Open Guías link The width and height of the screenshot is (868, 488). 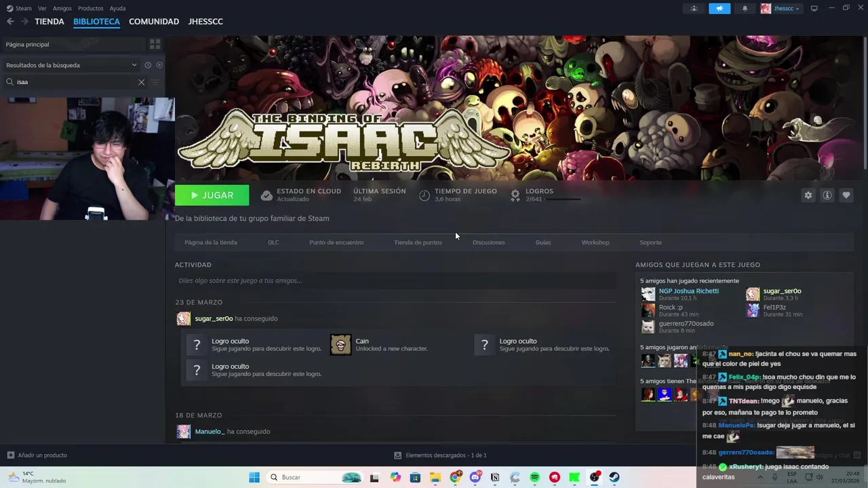[543, 242]
